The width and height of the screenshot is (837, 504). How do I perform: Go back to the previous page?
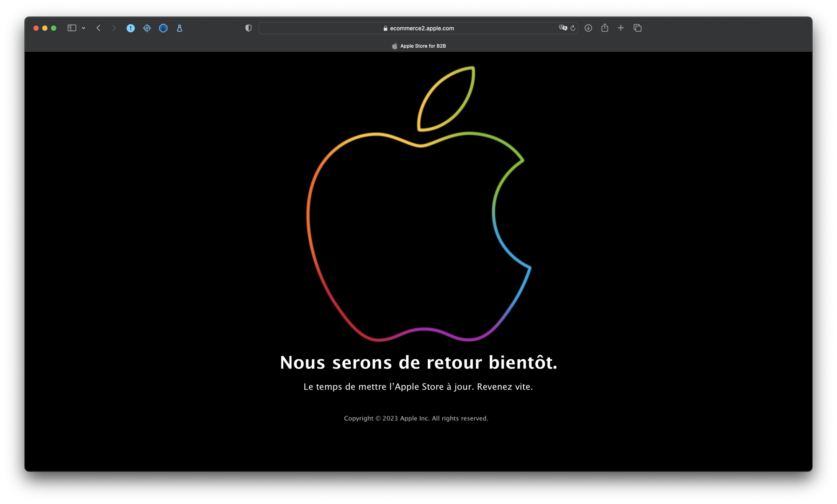click(x=98, y=28)
